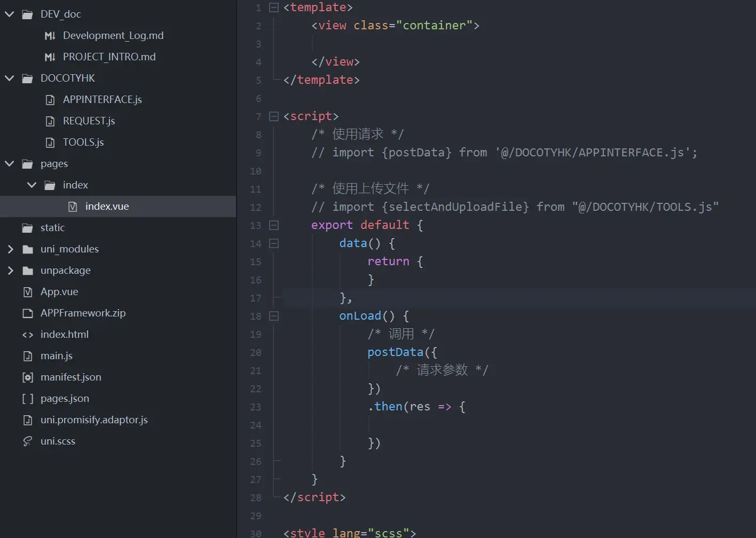Click the code brackets icon beside index.html
The height and width of the screenshot is (538, 756).
point(28,335)
